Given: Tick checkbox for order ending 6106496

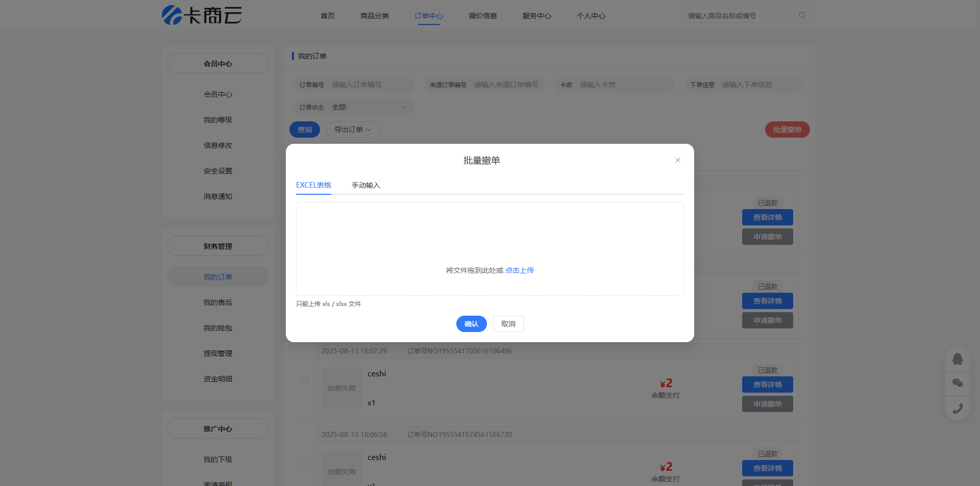Looking at the screenshot, I should (x=304, y=380).
